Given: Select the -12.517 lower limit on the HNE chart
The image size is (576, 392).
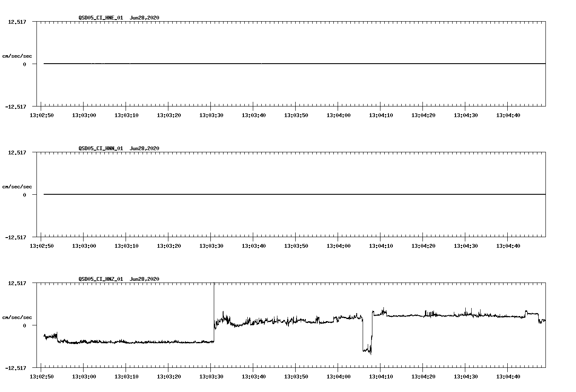Looking at the screenshot, I should 15,107.
